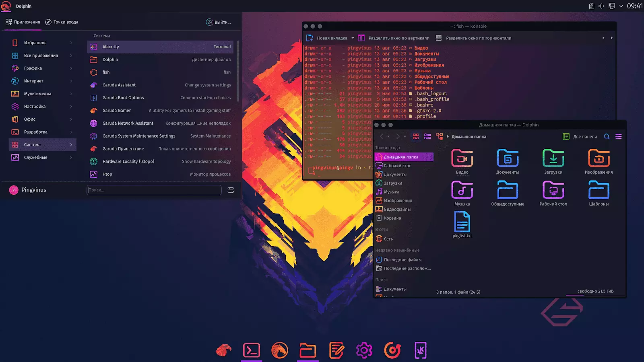Image resolution: width=644 pixels, height=362 pixels.
Task: Select the Служебные category
Action: pyautogui.click(x=42, y=157)
